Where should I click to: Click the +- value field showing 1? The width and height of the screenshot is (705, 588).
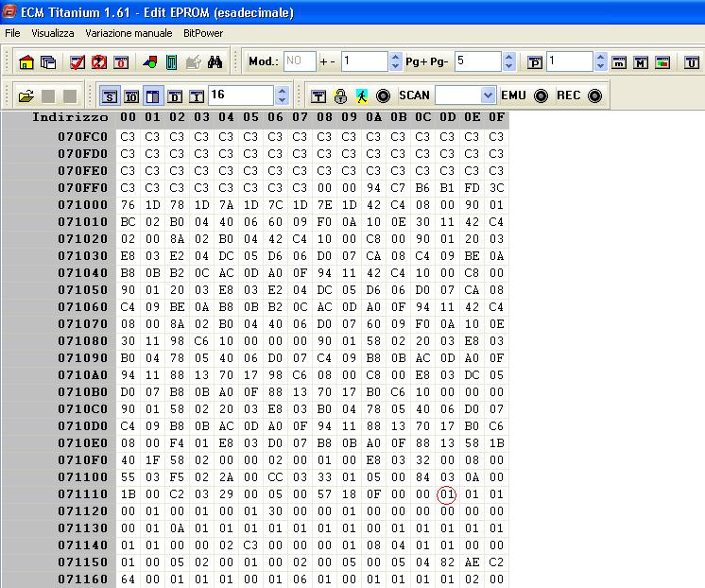364,61
